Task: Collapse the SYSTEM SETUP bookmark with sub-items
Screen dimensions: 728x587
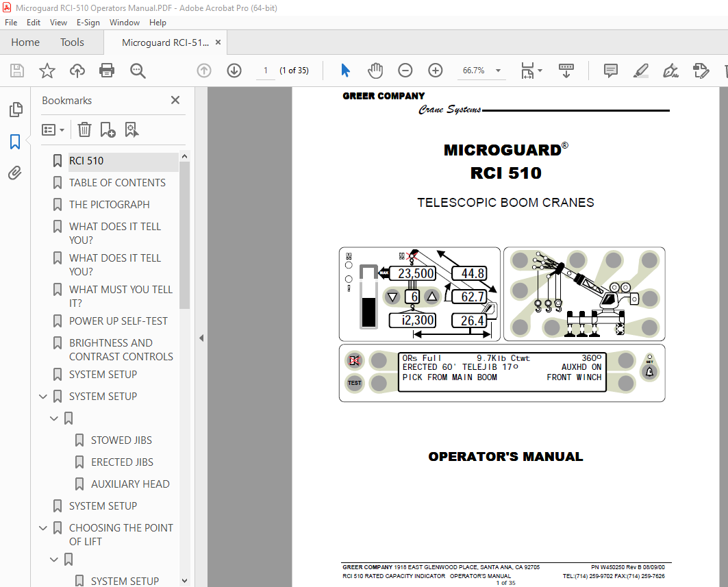Action: click(x=42, y=396)
